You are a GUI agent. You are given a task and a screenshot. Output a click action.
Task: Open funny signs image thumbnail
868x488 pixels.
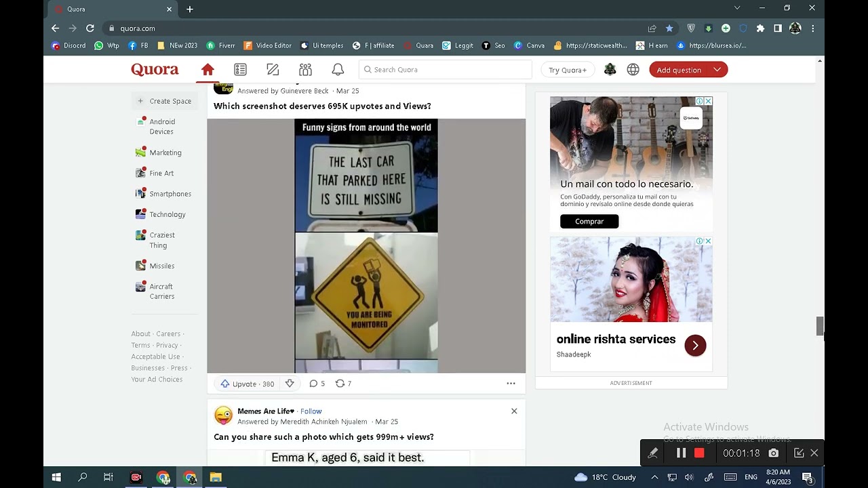366,246
